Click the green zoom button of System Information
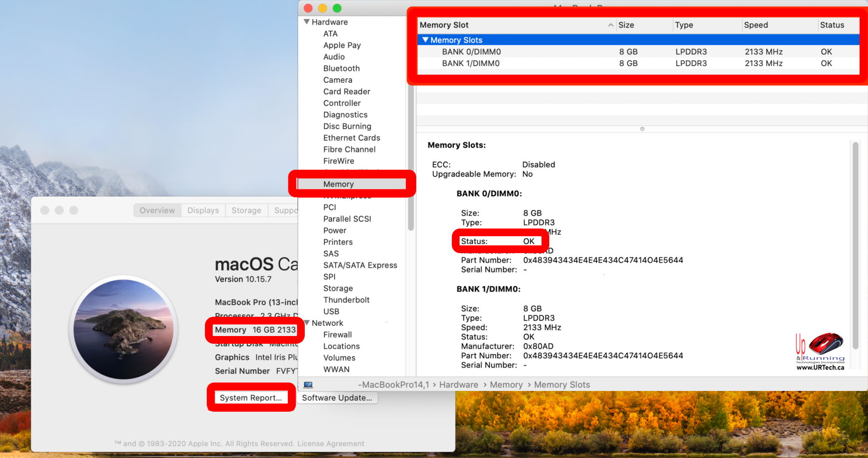 pyautogui.click(x=337, y=8)
